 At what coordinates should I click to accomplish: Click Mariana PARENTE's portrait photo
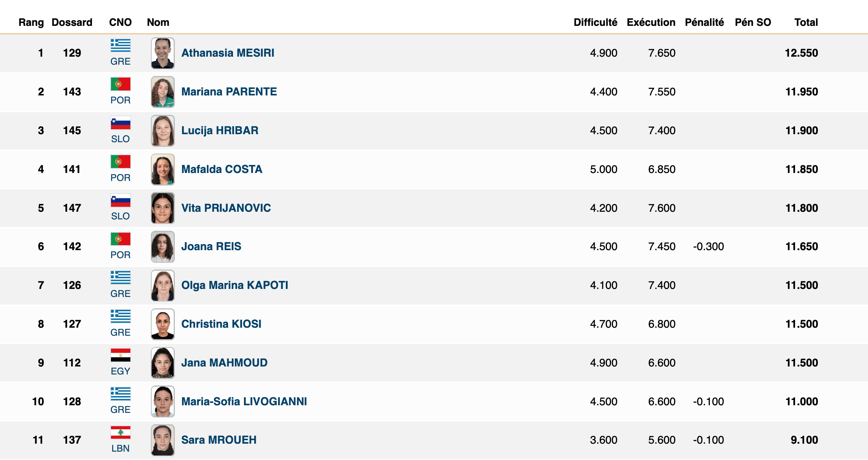pos(163,92)
